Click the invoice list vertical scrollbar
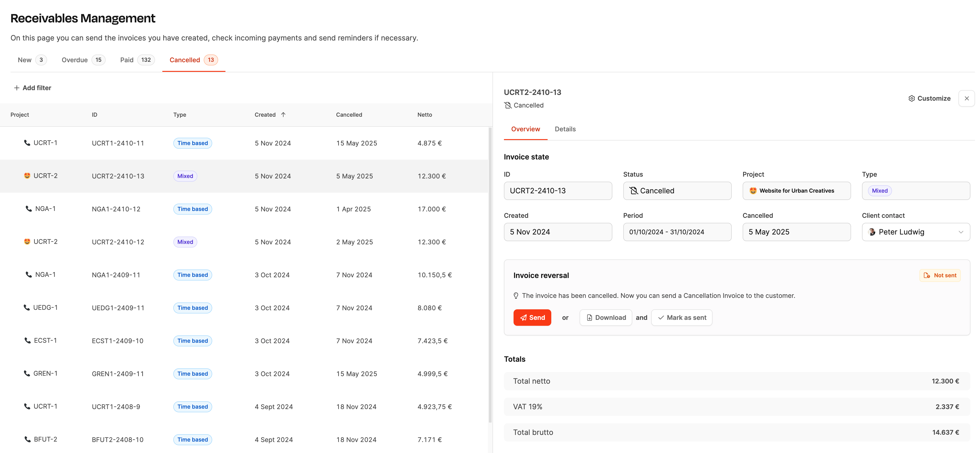The image size is (980, 453). tap(490, 274)
